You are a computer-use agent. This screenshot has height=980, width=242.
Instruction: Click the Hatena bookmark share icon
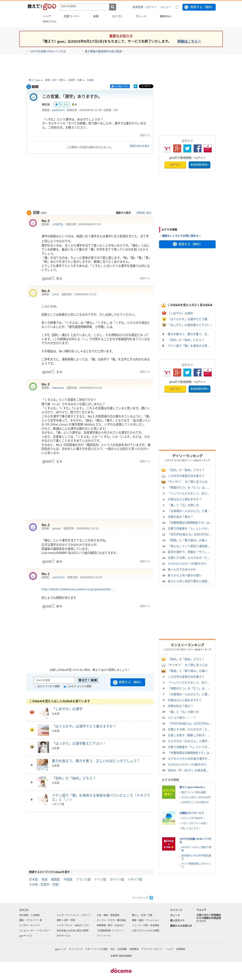(x=135, y=86)
